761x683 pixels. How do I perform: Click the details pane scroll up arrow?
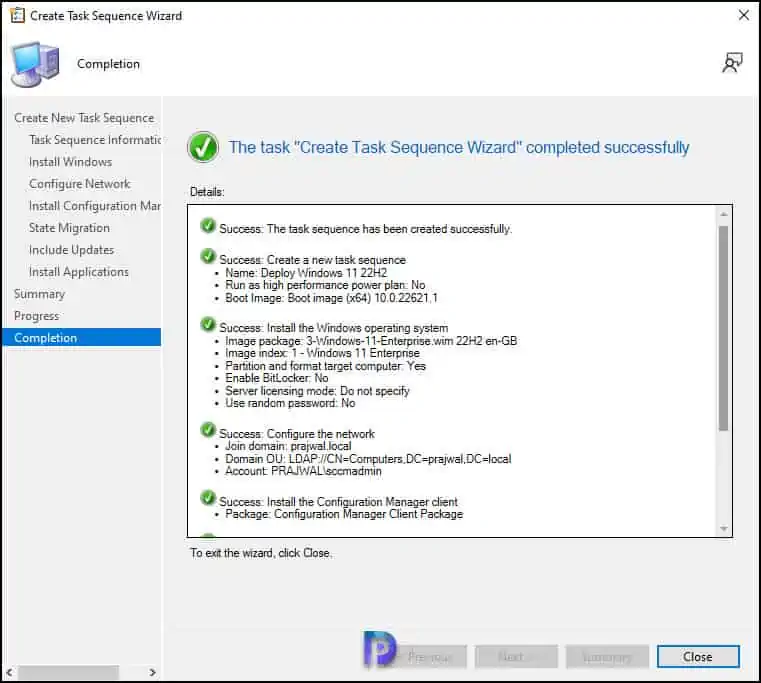pos(724,214)
